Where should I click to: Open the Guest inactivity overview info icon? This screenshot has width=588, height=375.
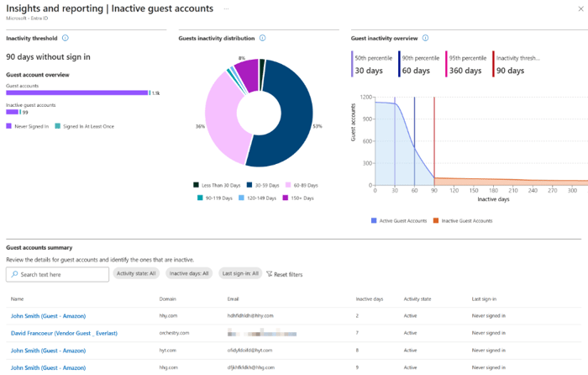[x=425, y=38]
